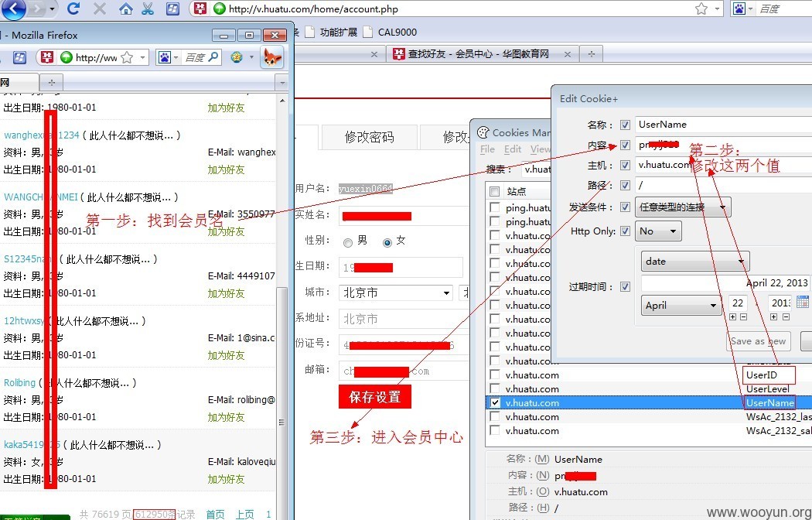Click the 系地址 address field with 北京市
The height and width of the screenshot is (520, 812).
pyautogui.click(x=404, y=319)
